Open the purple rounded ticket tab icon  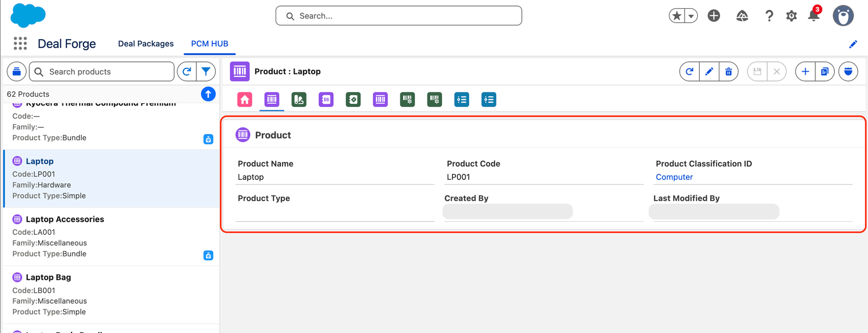pyautogui.click(x=326, y=99)
